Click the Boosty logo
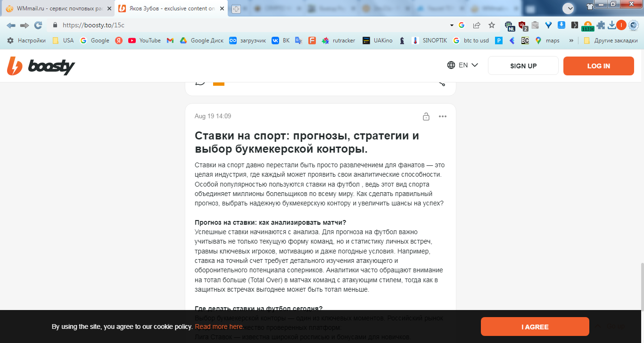Screen dimensions: 644x343 point(41,66)
